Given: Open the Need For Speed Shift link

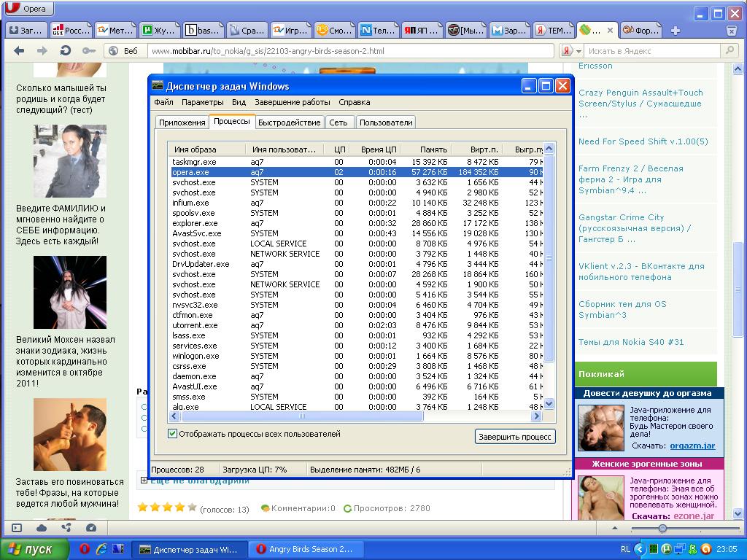Looking at the screenshot, I should pos(643,141).
